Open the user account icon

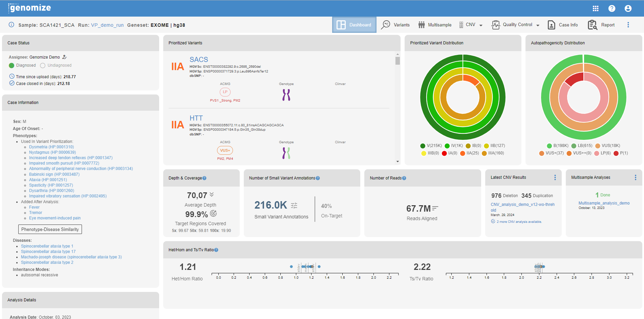628,8
